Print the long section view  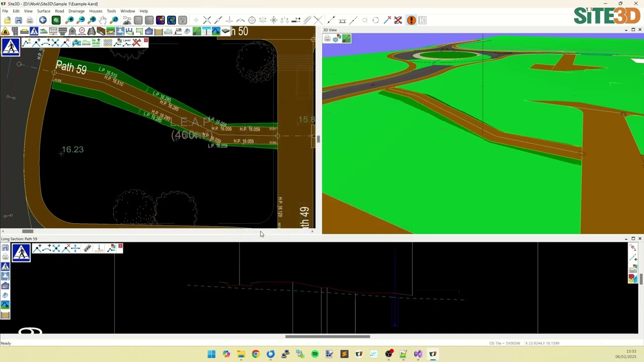click(x=5, y=256)
